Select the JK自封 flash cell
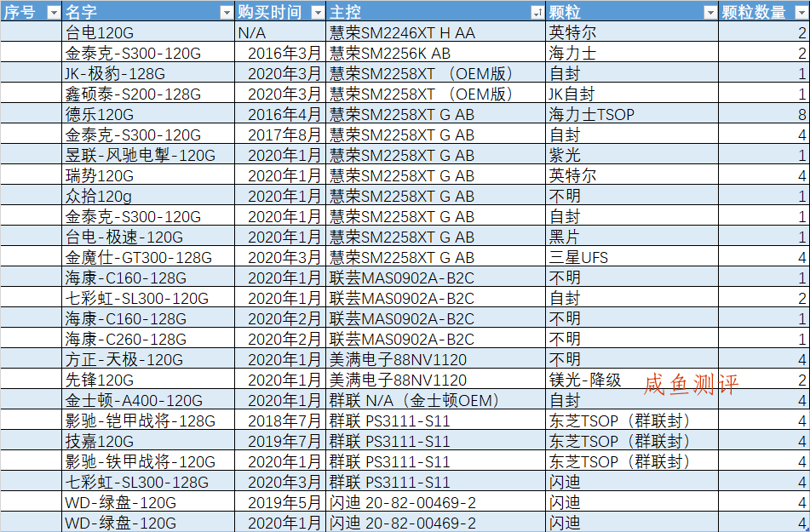The height and width of the screenshot is (532, 810). click(632, 94)
